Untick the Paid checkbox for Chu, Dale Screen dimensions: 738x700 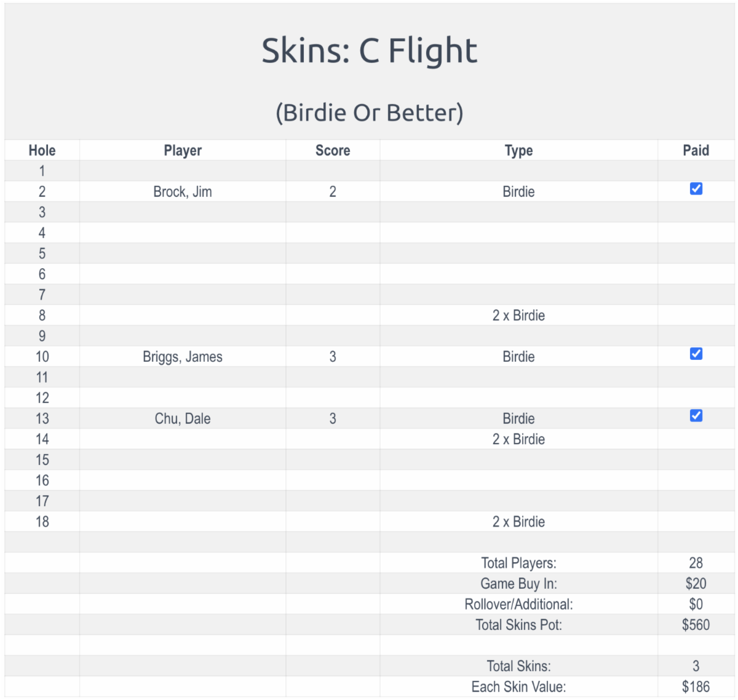[x=696, y=416]
